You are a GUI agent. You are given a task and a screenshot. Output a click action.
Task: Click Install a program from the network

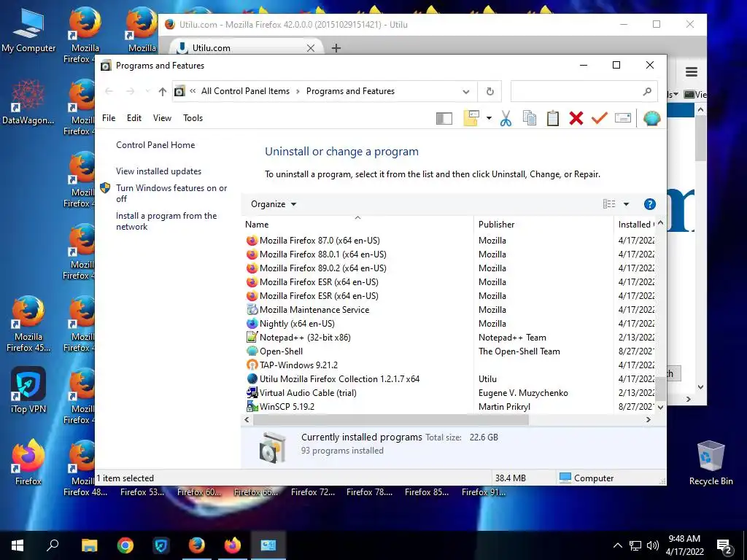coord(166,222)
